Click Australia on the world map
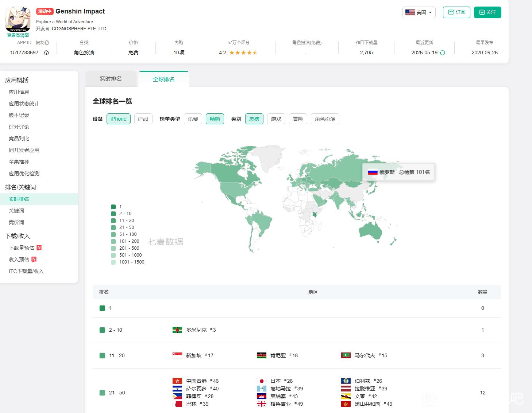Image resolution: width=532 pixels, height=413 pixels. tap(370, 231)
